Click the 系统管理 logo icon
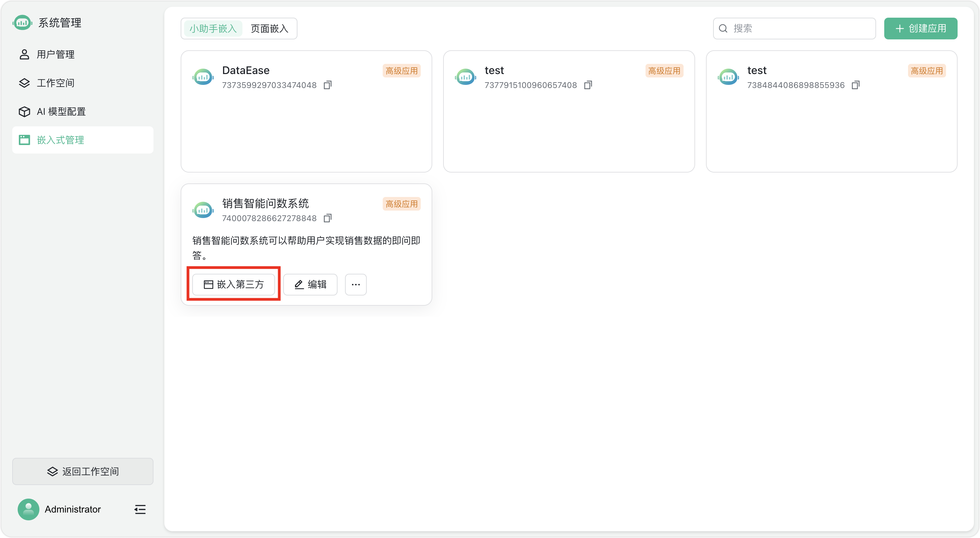The image size is (980, 538). tap(22, 23)
